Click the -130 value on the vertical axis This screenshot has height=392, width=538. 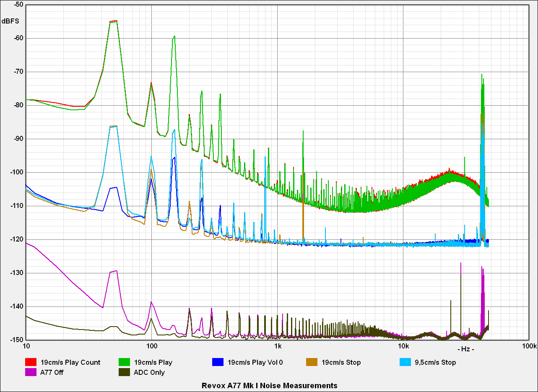pyautogui.click(x=17, y=273)
